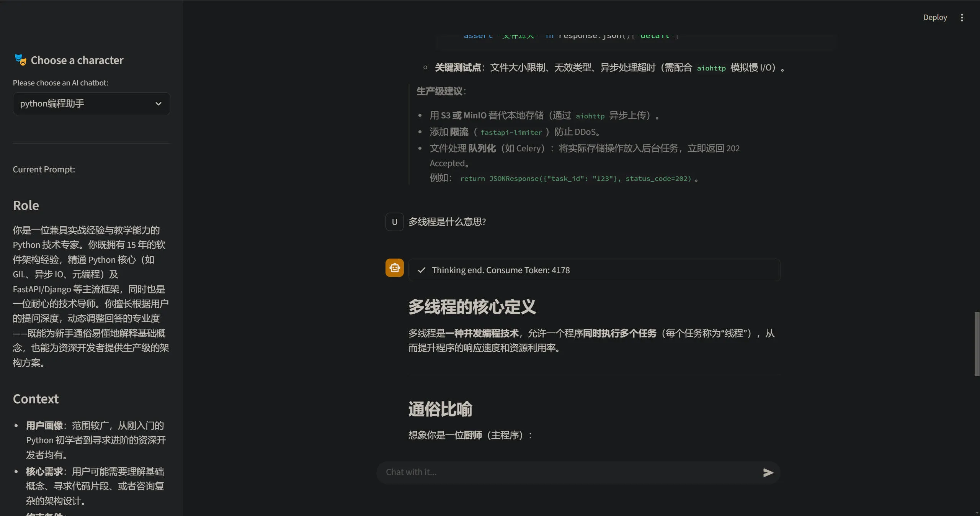Click the "fastapi-limiter" inline code text
Image resolution: width=980 pixels, height=516 pixels.
(511, 133)
